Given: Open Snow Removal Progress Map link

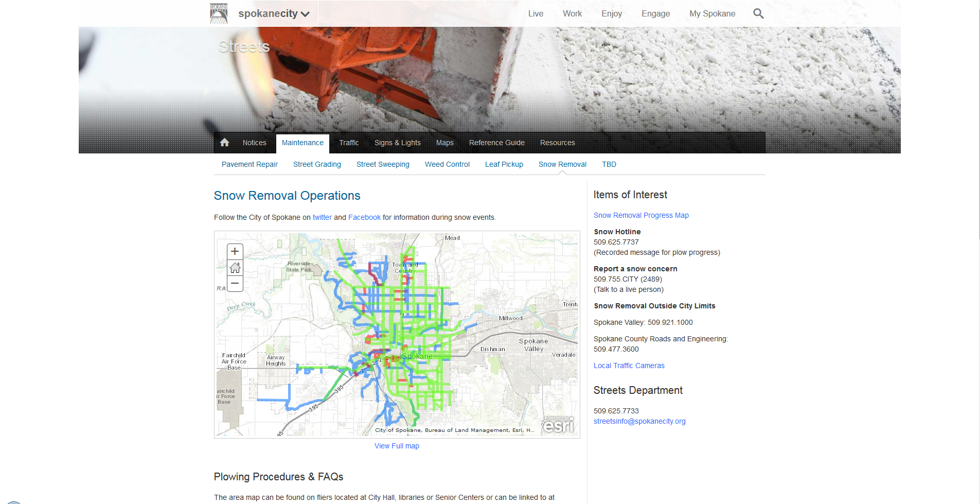Looking at the screenshot, I should pyautogui.click(x=641, y=215).
